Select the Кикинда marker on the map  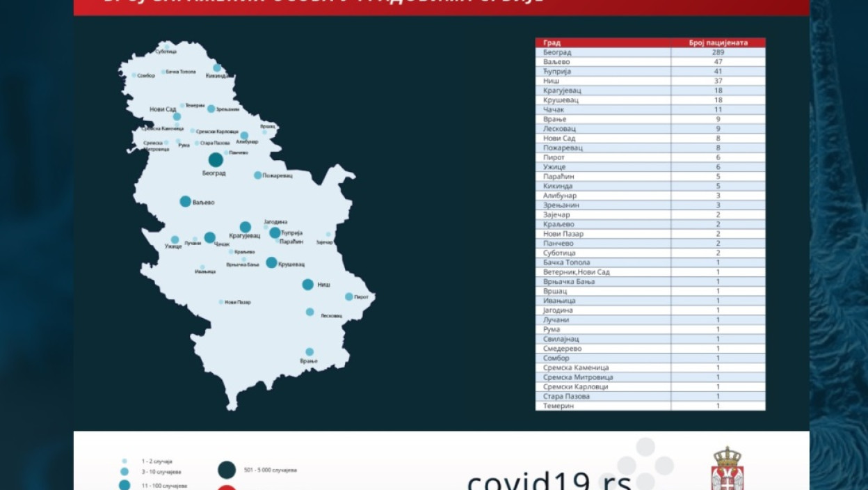pyautogui.click(x=217, y=68)
